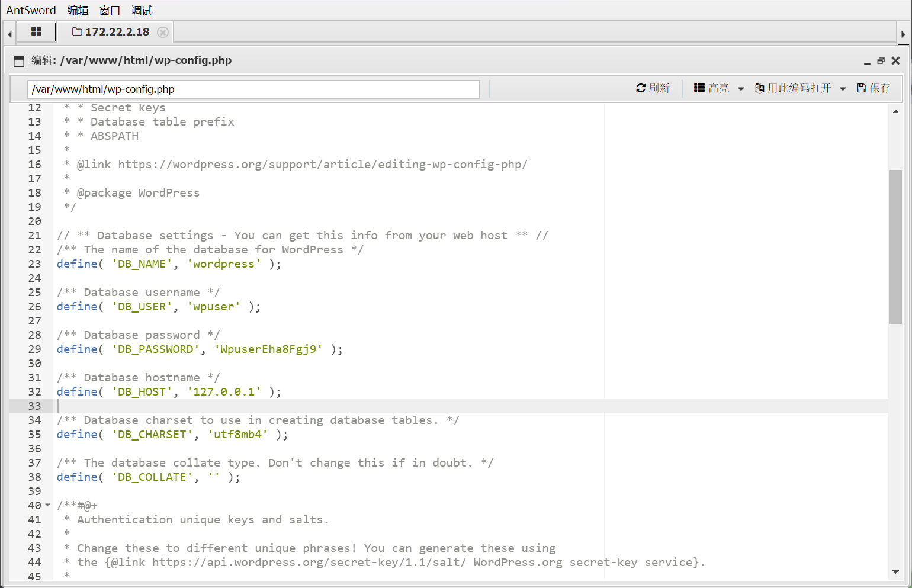Click the api.wordpress.org salt URL text
Screen dimensions: 912x588
[309, 563]
